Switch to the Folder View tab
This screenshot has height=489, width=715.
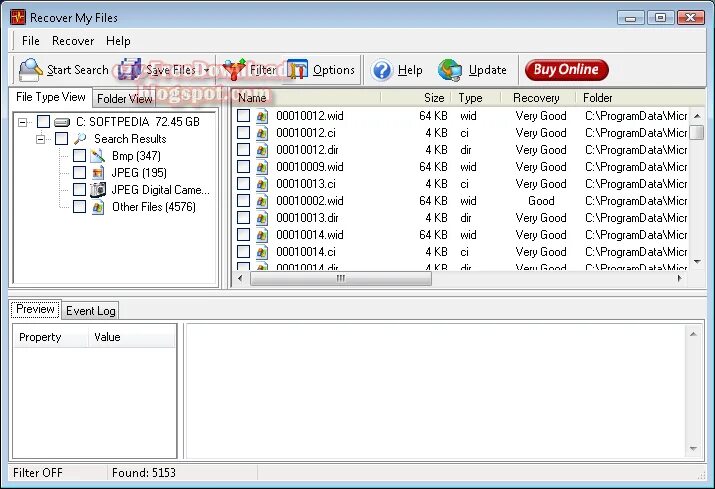click(124, 99)
